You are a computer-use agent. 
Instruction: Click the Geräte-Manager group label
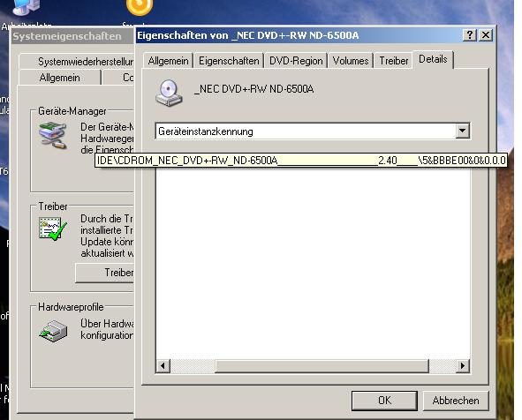click(x=72, y=111)
